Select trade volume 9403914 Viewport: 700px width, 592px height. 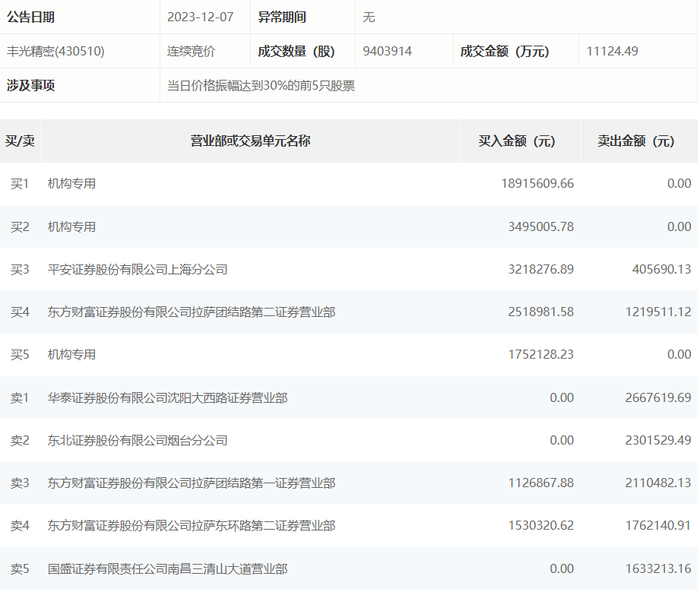pyautogui.click(x=387, y=51)
